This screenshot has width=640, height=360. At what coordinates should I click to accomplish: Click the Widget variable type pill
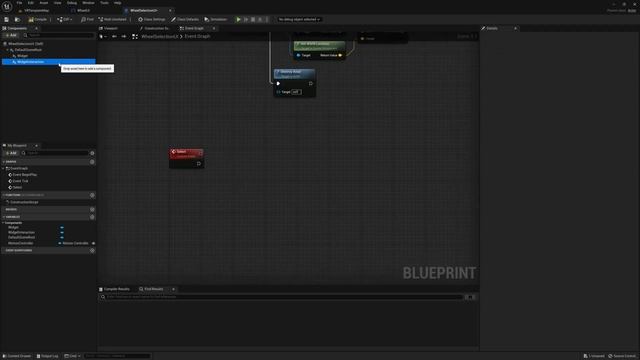tap(62, 227)
